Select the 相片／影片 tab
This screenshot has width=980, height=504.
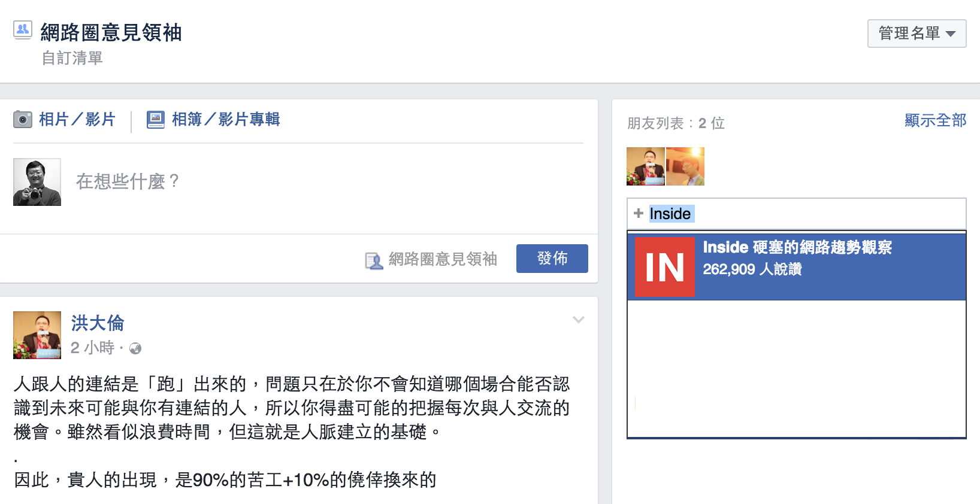[64, 120]
